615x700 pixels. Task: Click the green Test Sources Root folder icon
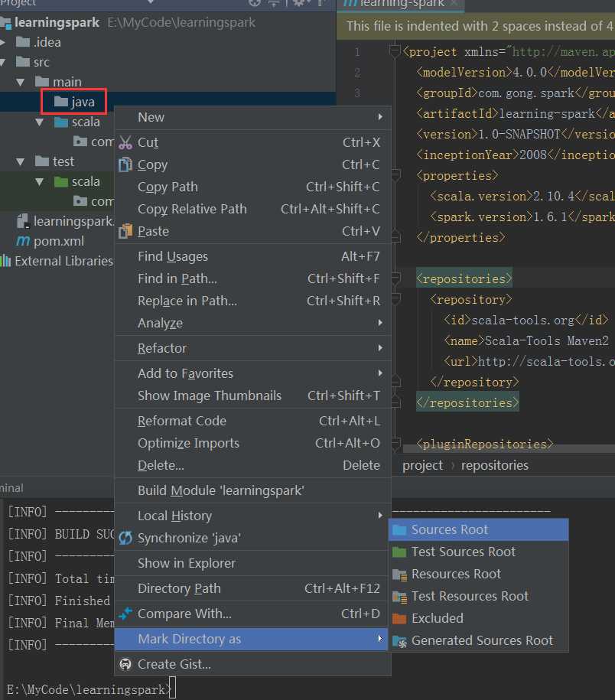point(399,552)
